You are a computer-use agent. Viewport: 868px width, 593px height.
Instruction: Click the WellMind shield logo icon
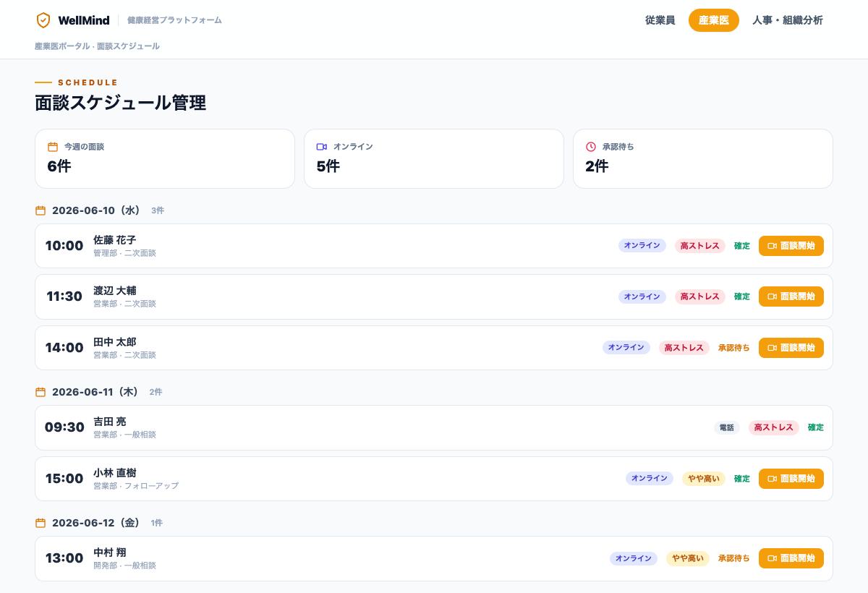pyautogui.click(x=43, y=20)
